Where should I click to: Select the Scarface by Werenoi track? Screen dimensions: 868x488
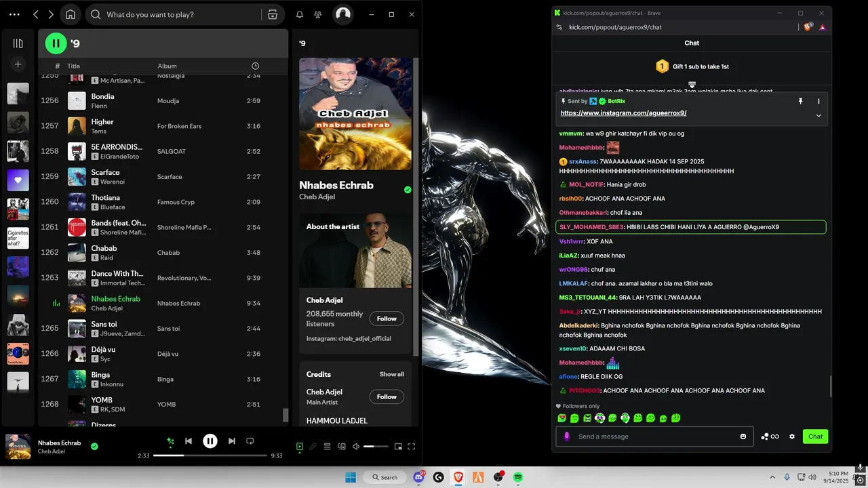pyautogui.click(x=163, y=176)
